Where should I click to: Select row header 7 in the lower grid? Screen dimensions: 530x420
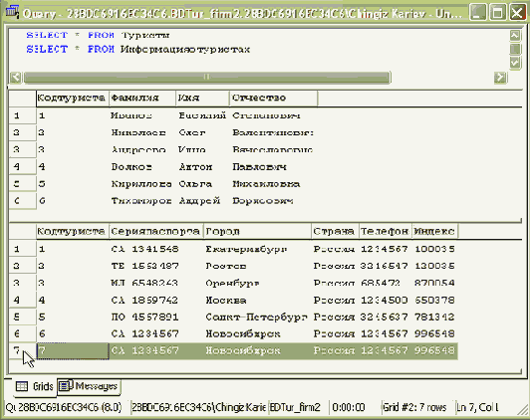(x=22, y=350)
